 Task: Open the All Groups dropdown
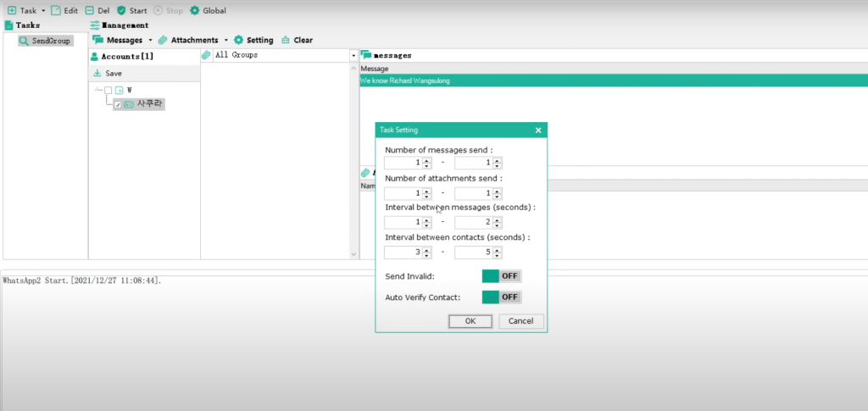tap(353, 56)
